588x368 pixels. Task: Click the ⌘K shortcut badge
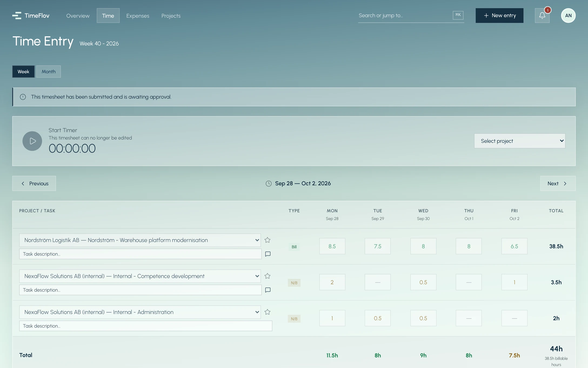coord(458,15)
